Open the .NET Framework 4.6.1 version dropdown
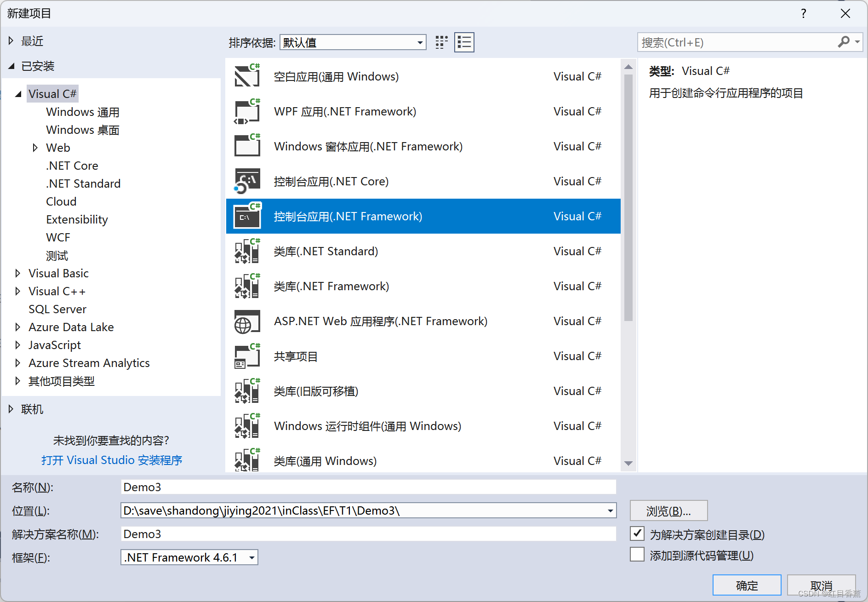This screenshot has height=602, width=868. 251,557
